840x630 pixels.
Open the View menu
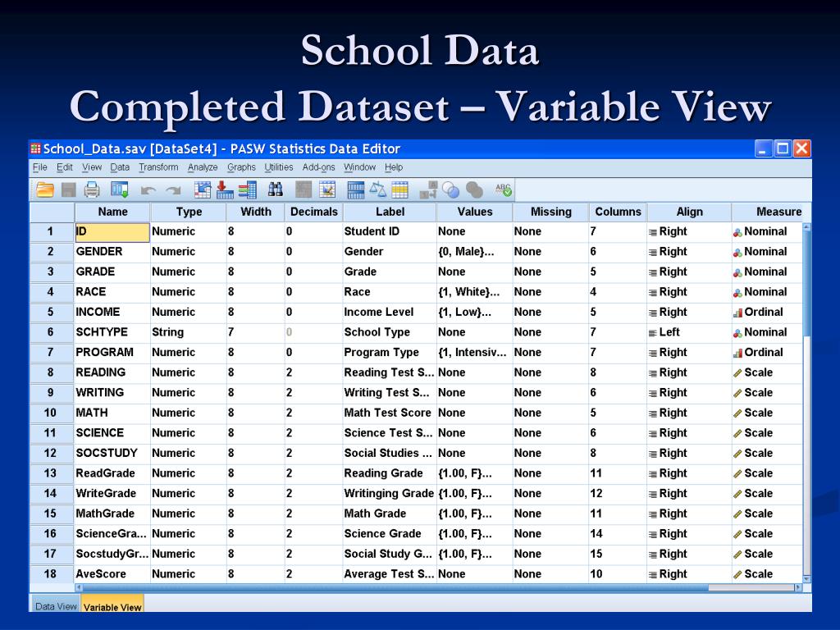pos(92,167)
